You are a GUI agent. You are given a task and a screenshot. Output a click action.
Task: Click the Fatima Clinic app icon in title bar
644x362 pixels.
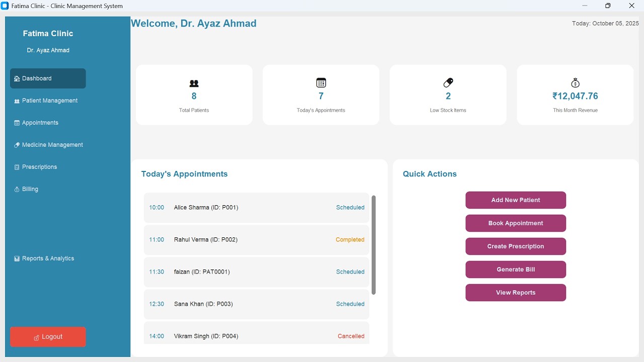click(x=5, y=6)
